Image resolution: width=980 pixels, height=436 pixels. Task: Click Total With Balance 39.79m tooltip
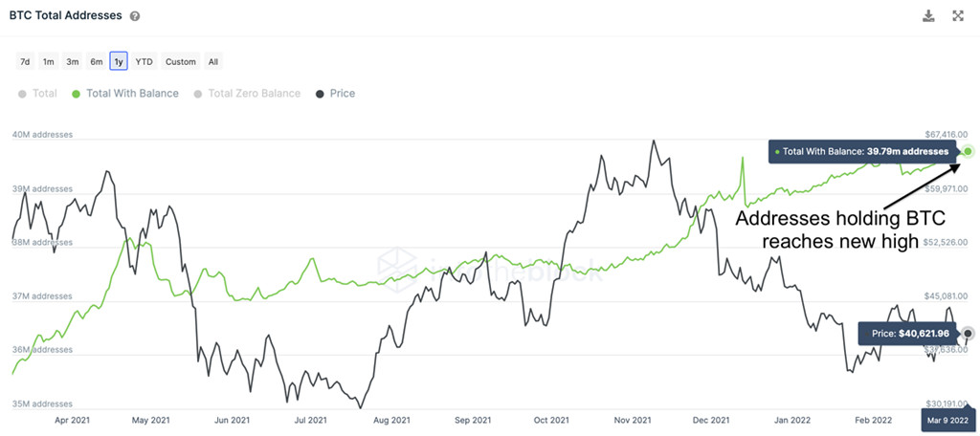[x=864, y=151]
